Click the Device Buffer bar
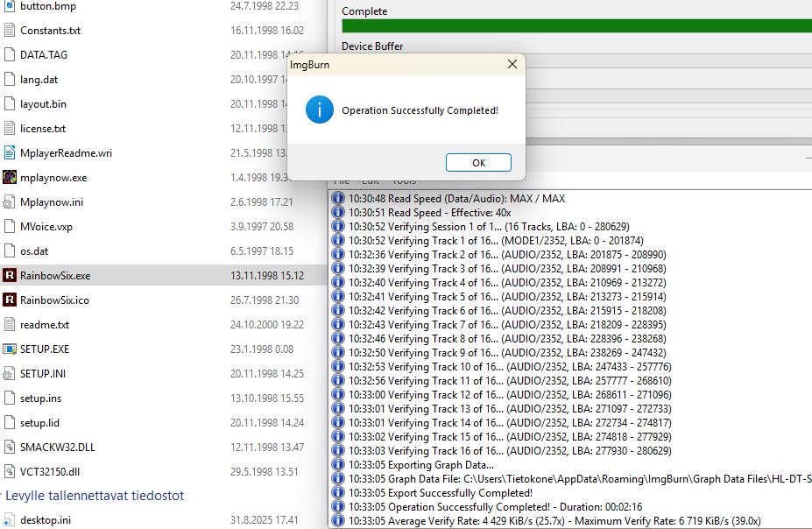This screenshot has height=529, width=812. 668,60
